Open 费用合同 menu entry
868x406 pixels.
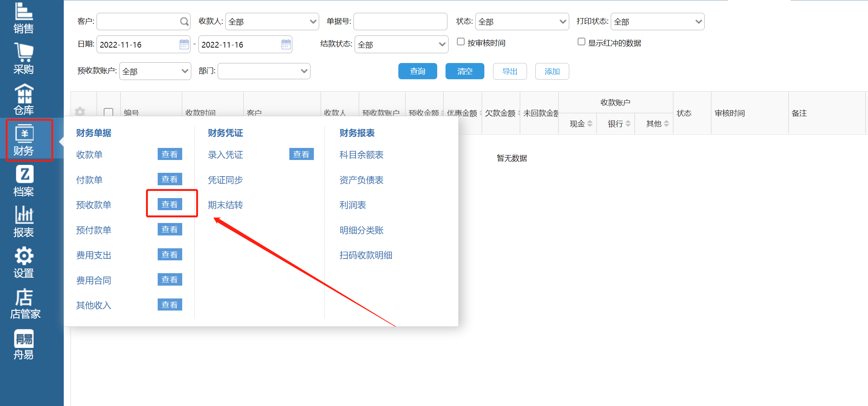coord(94,280)
